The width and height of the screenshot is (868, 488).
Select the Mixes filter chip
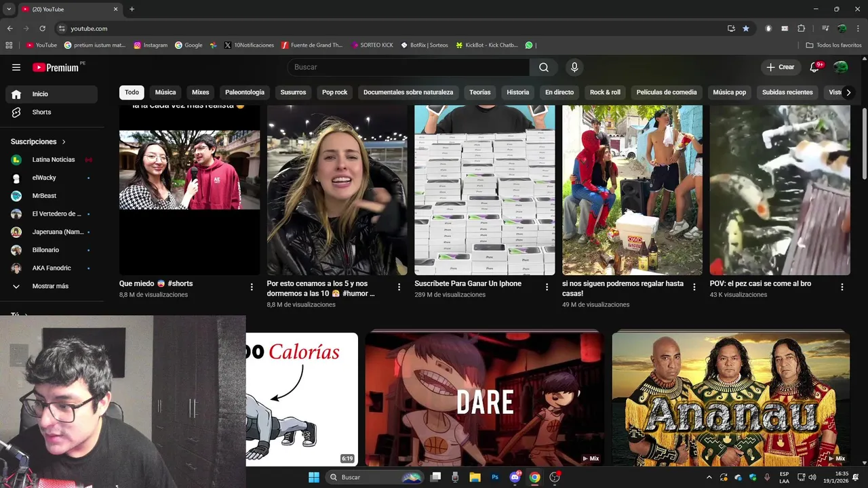[201, 92]
